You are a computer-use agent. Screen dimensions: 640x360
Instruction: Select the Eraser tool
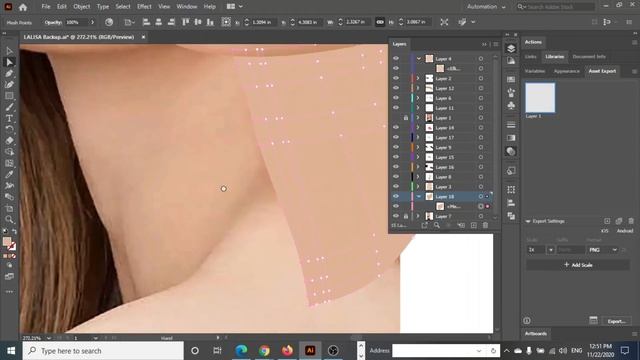tap(9, 140)
